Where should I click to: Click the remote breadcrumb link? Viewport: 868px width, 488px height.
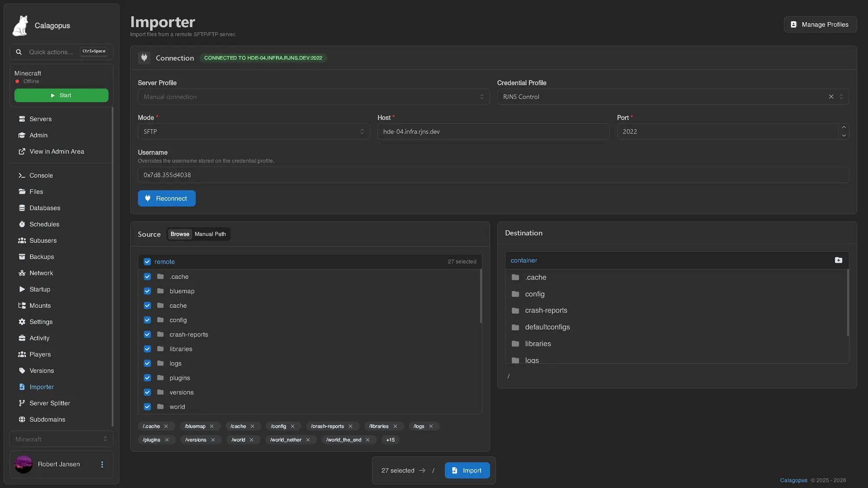(x=164, y=262)
